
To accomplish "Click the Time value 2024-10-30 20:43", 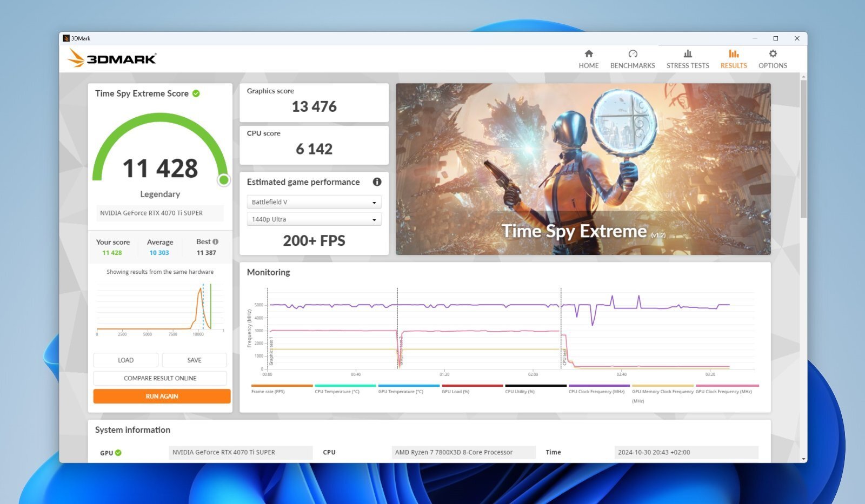I will (686, 453).
